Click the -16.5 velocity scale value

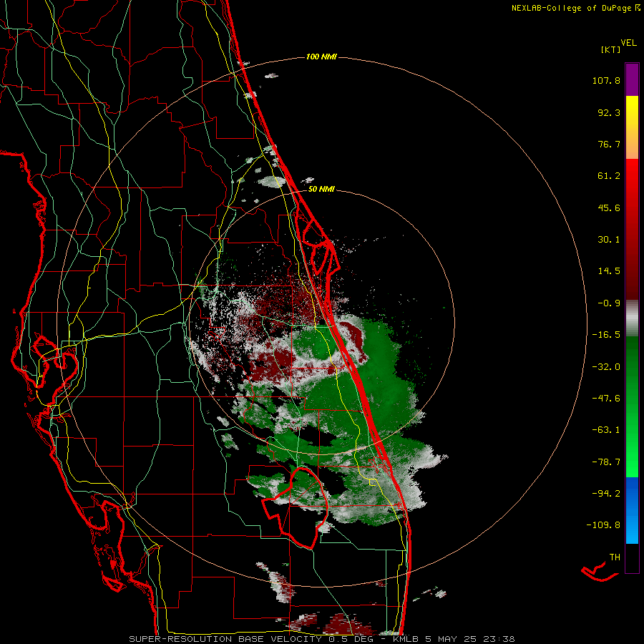pos(606,335)
